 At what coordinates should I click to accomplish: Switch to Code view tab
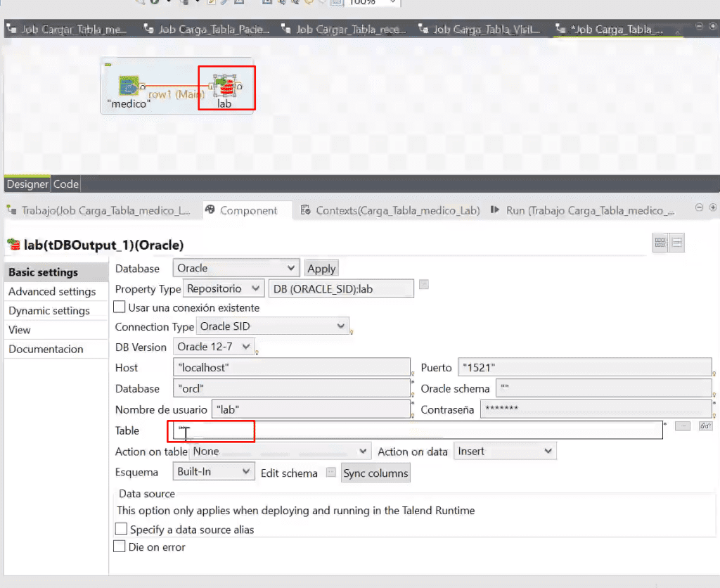click(65, 184)
